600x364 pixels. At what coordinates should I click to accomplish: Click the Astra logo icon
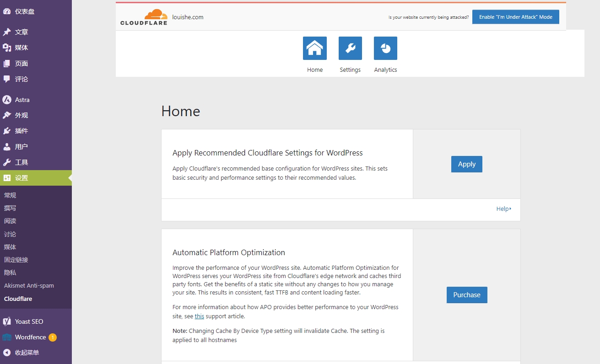click(7, 100)
